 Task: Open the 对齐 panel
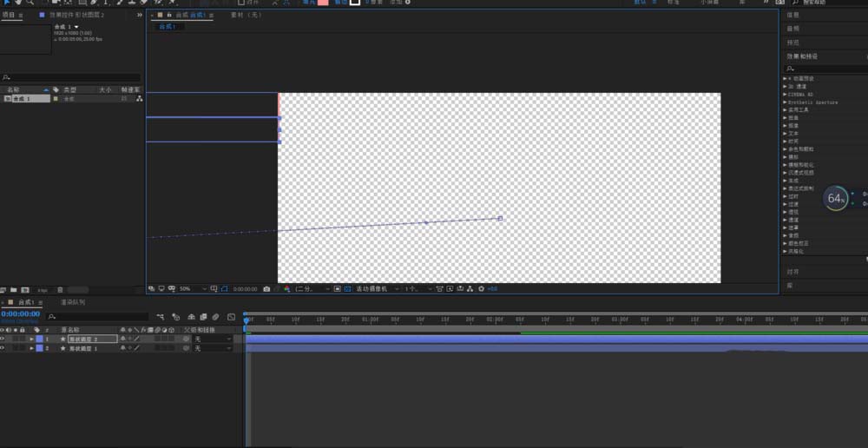click(x=793, y=272)
